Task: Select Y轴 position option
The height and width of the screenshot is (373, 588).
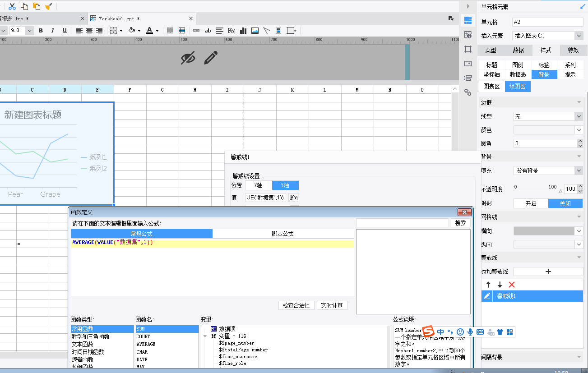Action: coord(285,185)
